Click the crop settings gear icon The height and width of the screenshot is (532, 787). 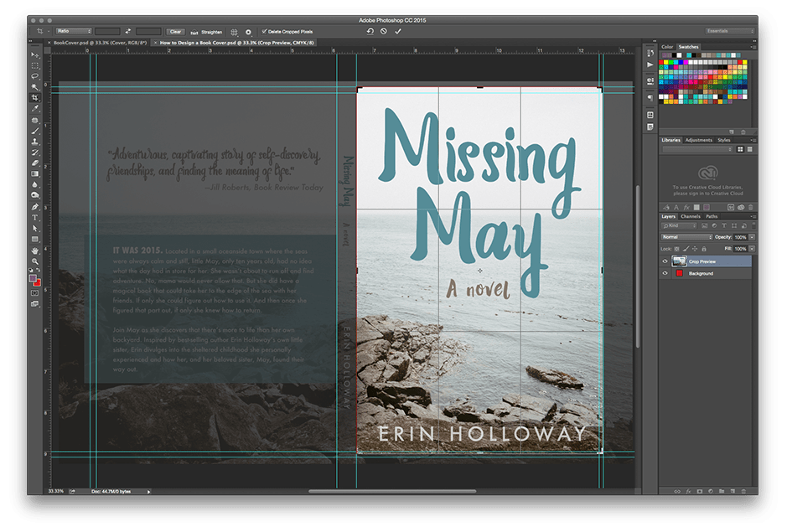248,32
